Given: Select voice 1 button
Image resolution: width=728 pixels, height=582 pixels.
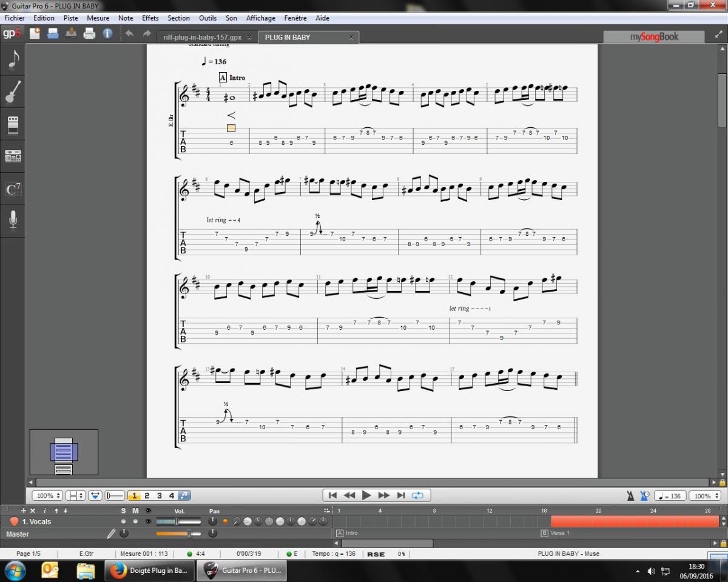Looking at the screenshot, I should pyautogui.click(x=134, y=495).
